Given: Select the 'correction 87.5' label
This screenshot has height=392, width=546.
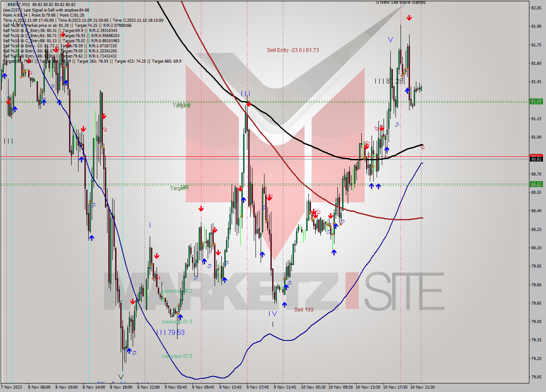Looking at the screenshot, I should point(177,356).
